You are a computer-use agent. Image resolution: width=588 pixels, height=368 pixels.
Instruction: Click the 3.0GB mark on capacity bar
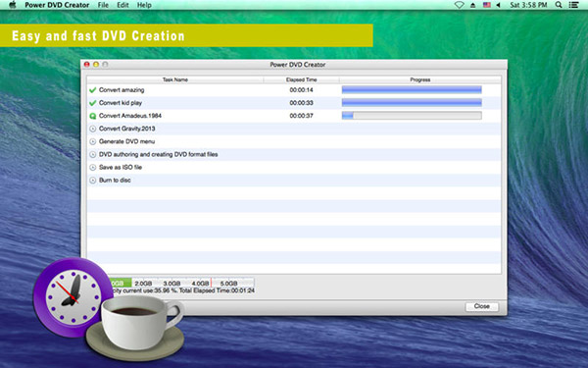click(x=171, y=284)
